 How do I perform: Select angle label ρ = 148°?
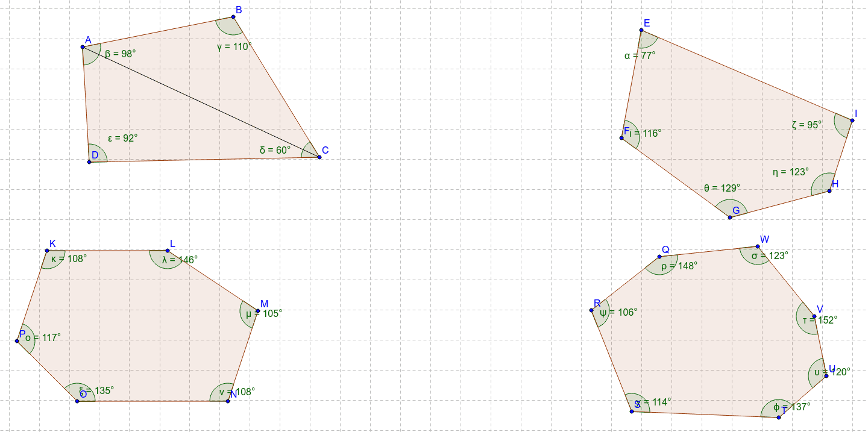click(x=679, y=266)
